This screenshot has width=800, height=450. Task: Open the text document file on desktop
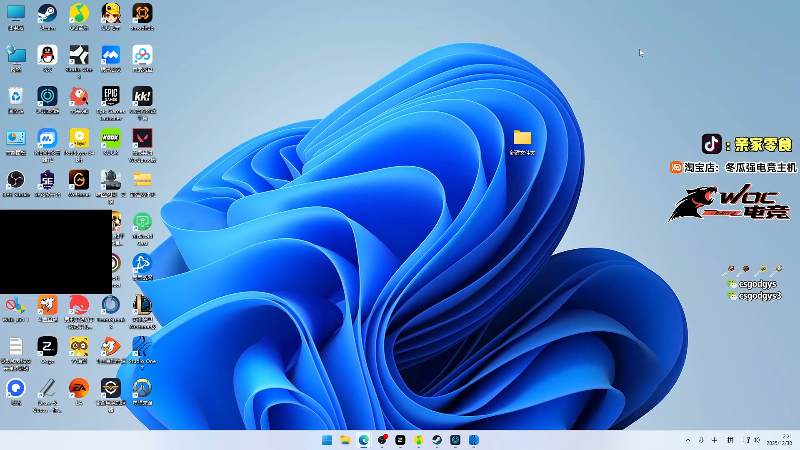pyautogui.click(x=16, y=347)
